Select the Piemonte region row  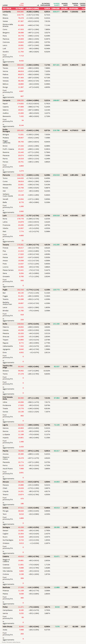[x=44, y=175]
